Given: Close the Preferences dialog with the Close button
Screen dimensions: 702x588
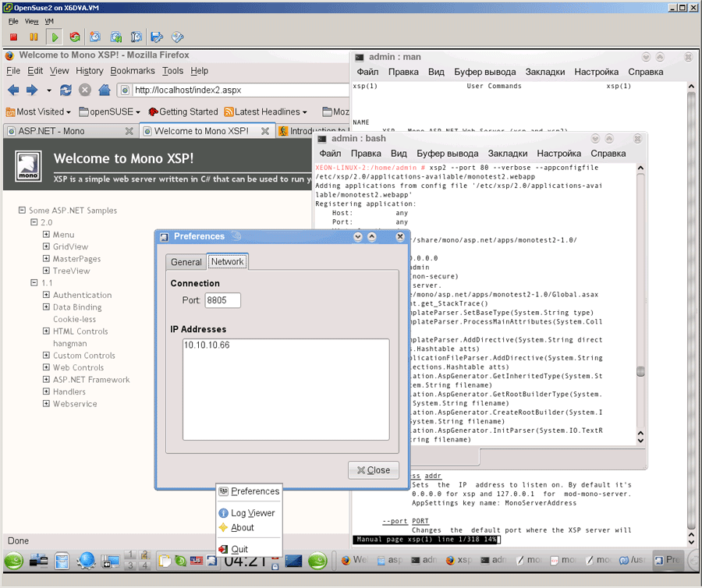Looking at the screenshot, I should (374, 470).
